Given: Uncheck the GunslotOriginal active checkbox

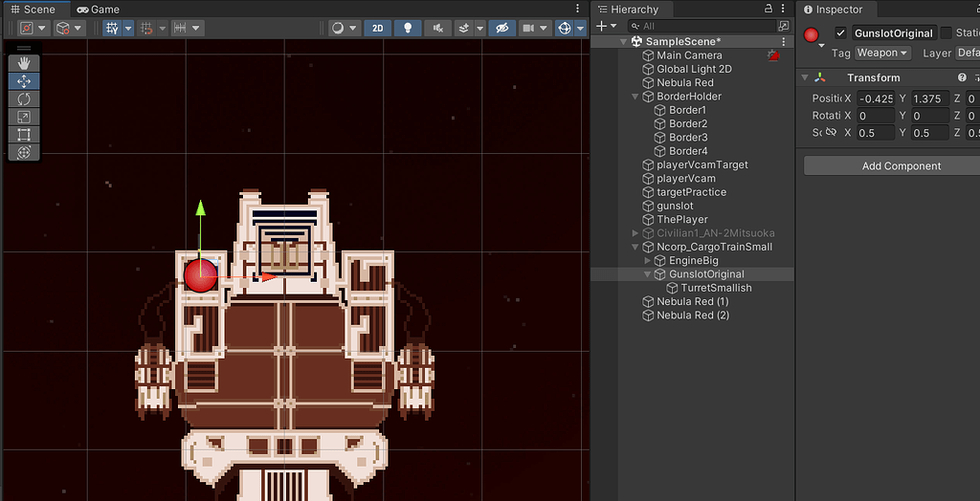Looking at the screenshot, I should point(841,33).
